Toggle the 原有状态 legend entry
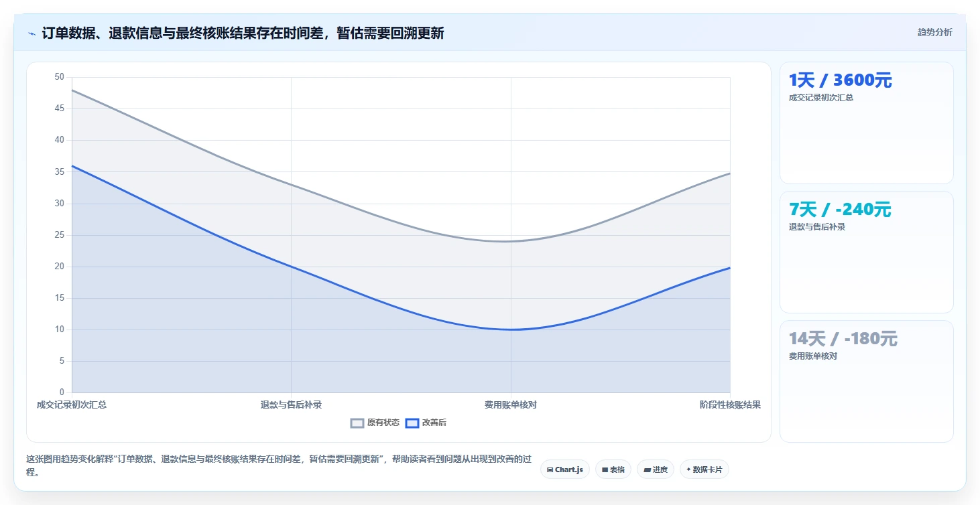Image resolution: width=980 pixels, height=505 pixels. (x=375, y=423)
